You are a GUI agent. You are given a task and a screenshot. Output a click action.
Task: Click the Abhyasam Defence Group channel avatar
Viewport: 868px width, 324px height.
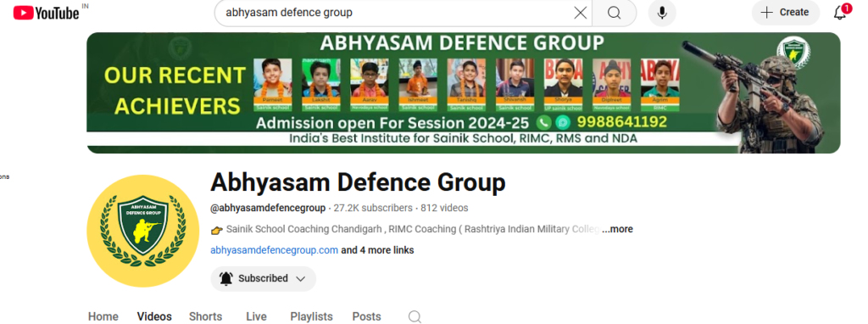coord(142,231)
